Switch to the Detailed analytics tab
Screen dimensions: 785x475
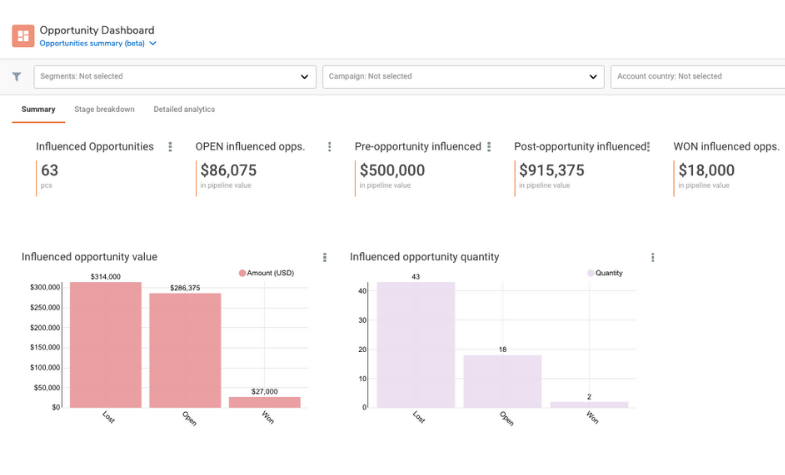(x=184, y=109)
